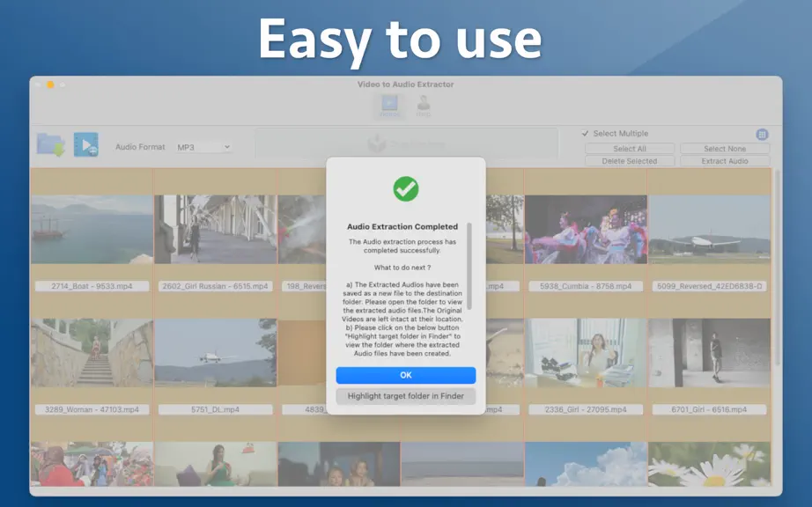The image size is (812, 507).
Task: Click the 6701_Girl - 6516.mp4 label
Action: [709, 409]
